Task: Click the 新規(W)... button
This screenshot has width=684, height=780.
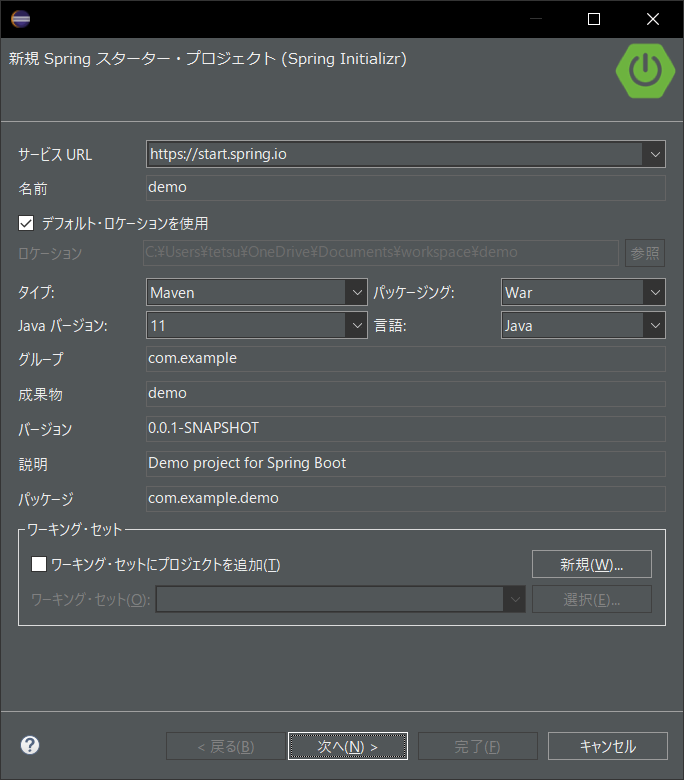Action: pos(592,564)
